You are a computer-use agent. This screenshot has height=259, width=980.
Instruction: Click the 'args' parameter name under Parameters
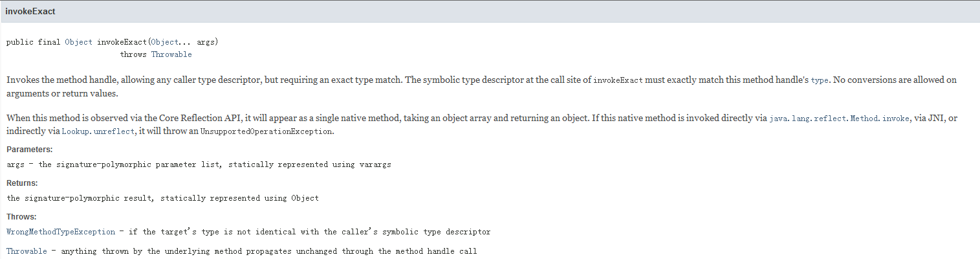(x=15, y=164)
